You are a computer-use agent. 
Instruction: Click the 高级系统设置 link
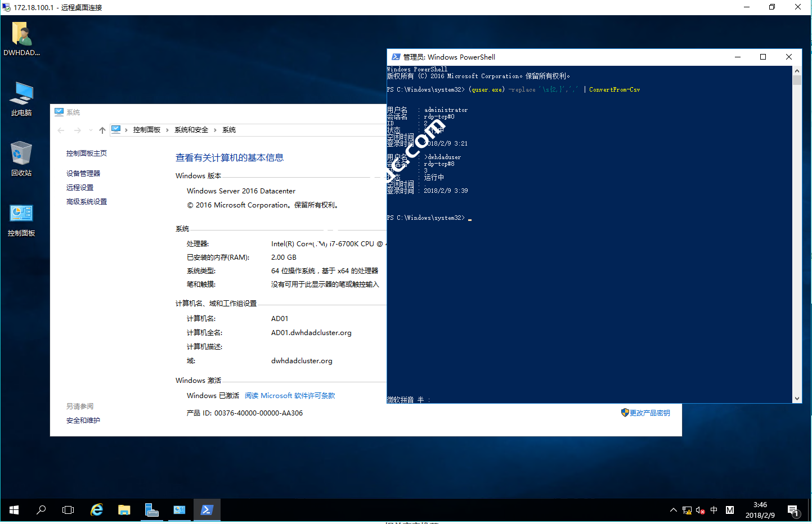click(87, 202)
